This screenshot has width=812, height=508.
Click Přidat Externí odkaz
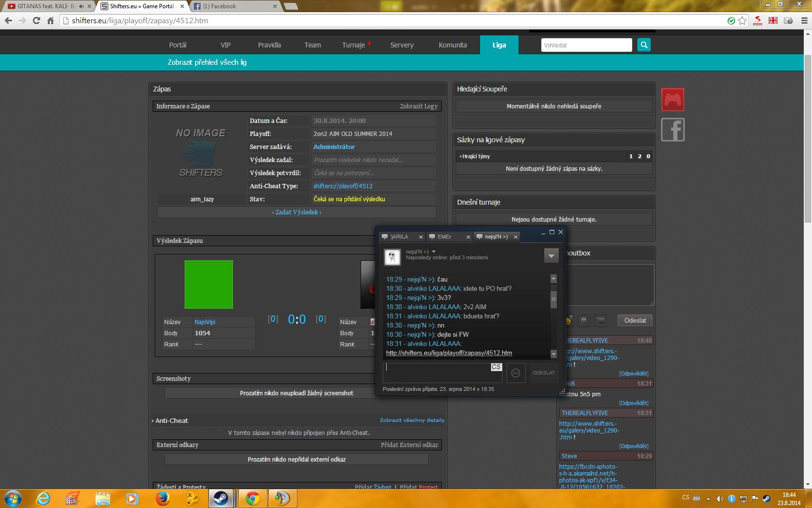coord(409,445)
